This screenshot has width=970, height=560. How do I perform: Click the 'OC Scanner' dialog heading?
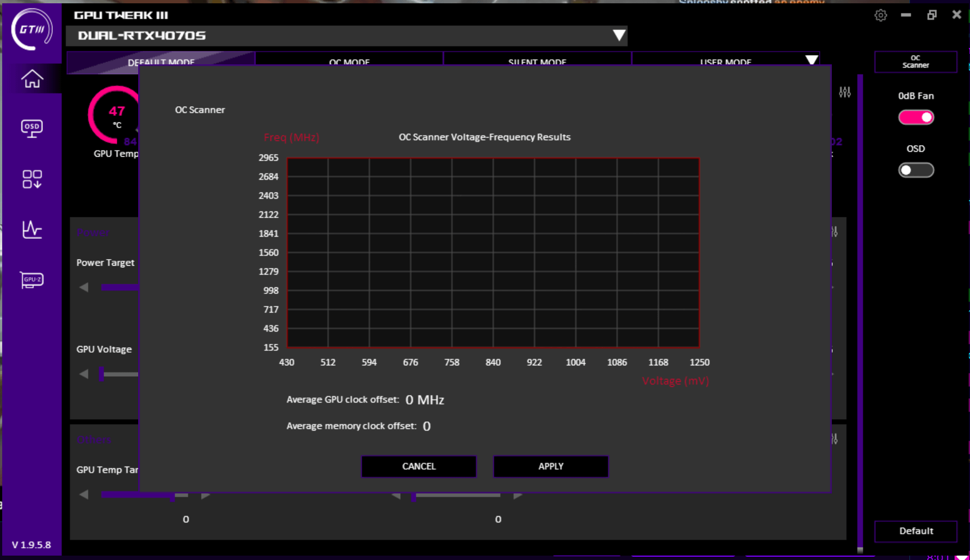click(200, 110)
